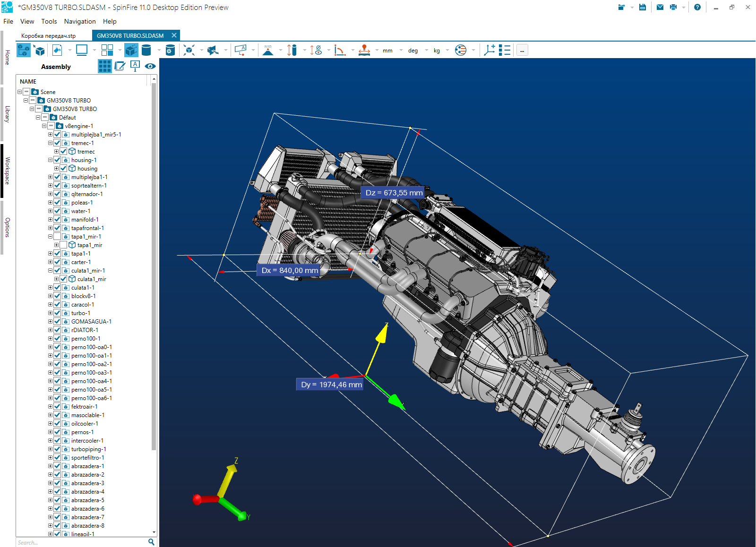
Task: Close the GM350V8 TURBO.SLDASM tab
Action: click(x=174, y=35)
